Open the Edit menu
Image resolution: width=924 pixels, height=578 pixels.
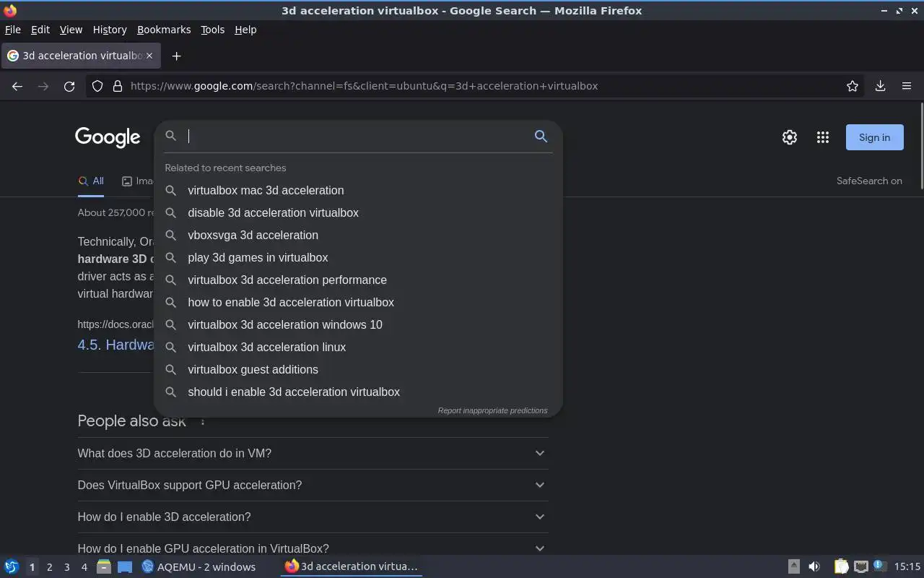(x=40, y=30)
